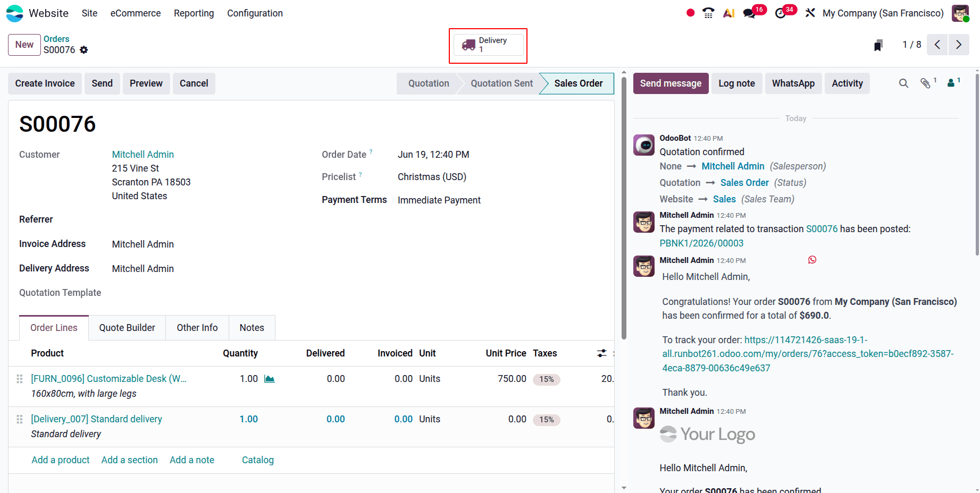The width and height of the screenshot is (980, 493).
Task: Open the activities clock icon with badge 34
Action: [781, 13]
